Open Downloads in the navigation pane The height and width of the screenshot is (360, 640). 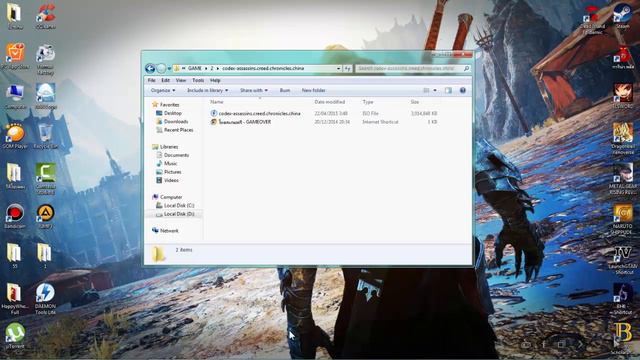[176, 122]
